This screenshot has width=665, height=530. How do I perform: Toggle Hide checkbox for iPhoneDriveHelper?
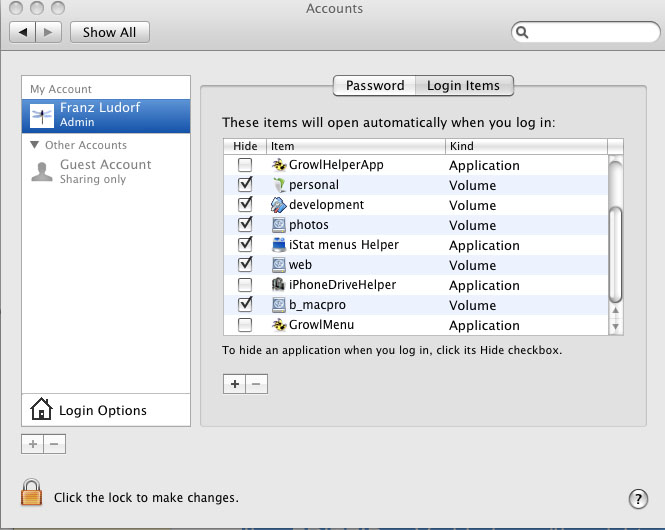[244, 285]
